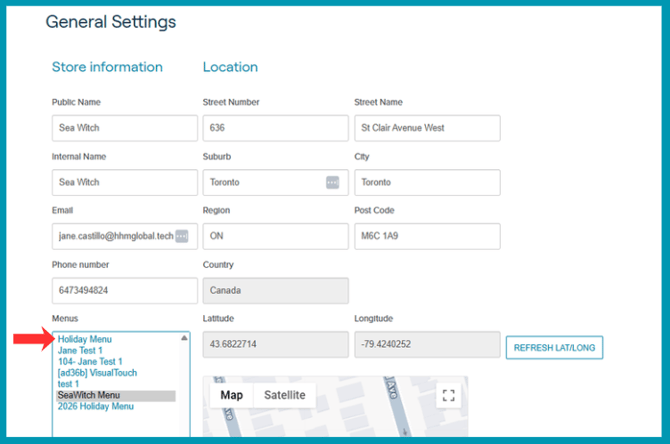The width and height of the screenshot is (670, 444).
Task: Click the Public Name label above Sea Witch
Action: click(x=76, y=102)
